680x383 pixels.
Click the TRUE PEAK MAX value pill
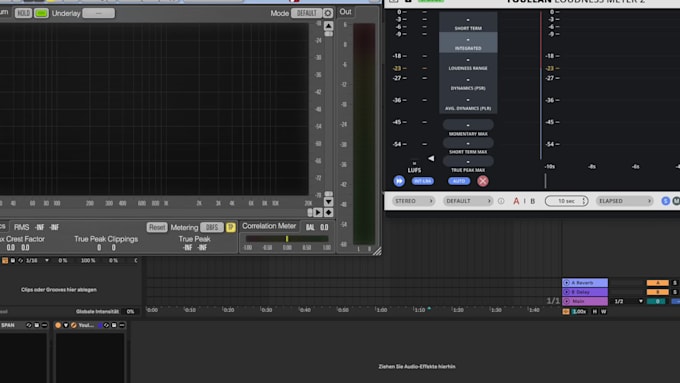[x=468, y=161]
